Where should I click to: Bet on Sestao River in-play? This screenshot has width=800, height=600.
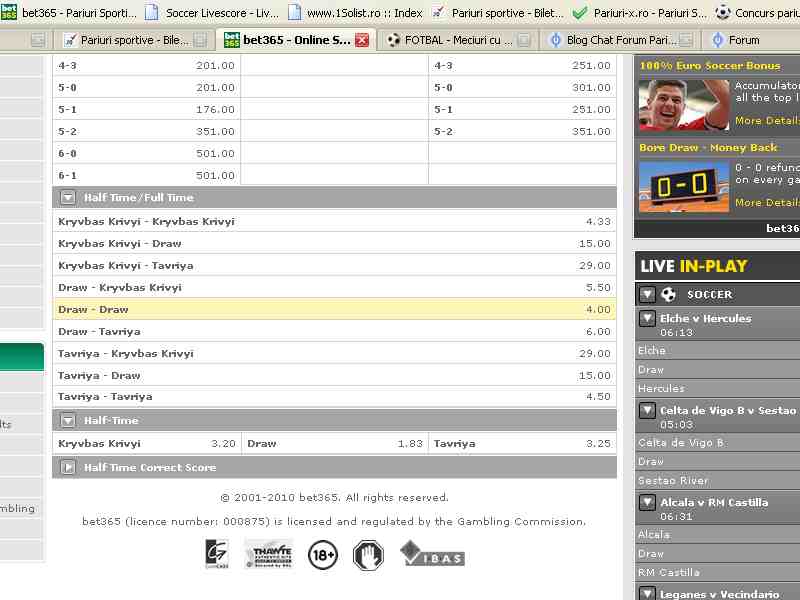718,480
